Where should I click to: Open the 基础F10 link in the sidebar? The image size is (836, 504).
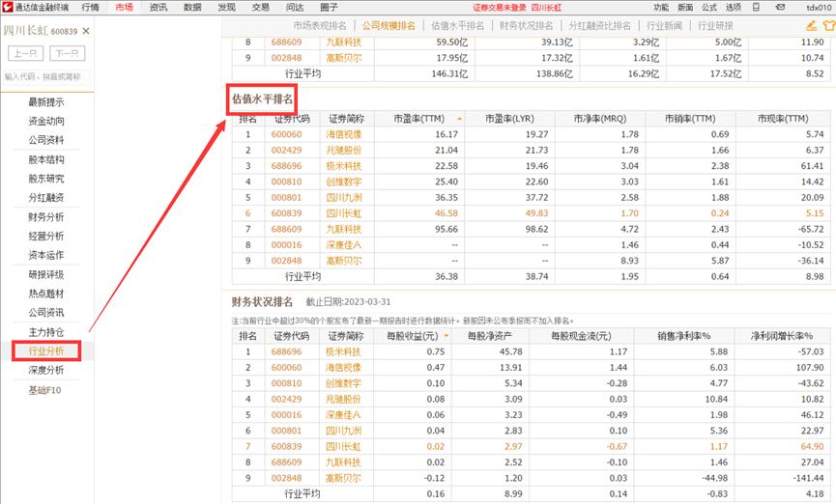pos(44,390)
